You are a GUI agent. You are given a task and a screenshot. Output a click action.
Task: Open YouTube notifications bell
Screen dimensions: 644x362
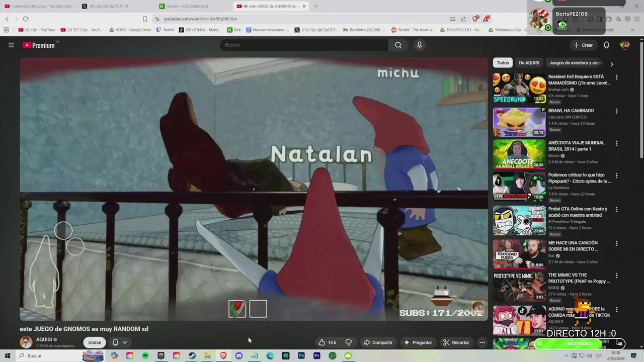pyautogui.click(x=606, y=45)
